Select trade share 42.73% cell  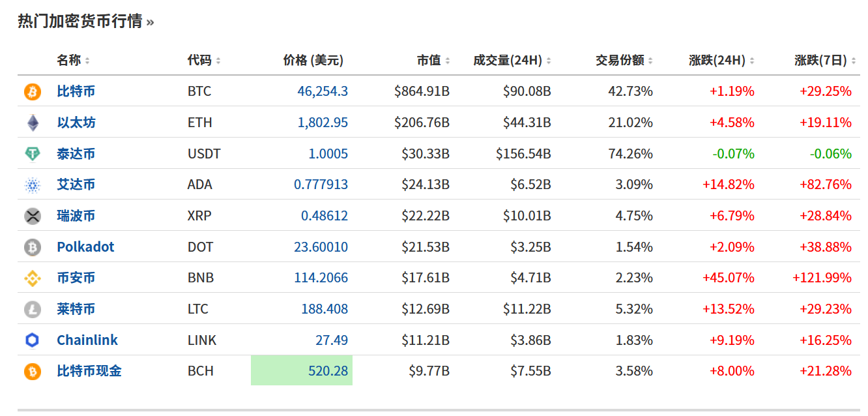tap(631, 91)
